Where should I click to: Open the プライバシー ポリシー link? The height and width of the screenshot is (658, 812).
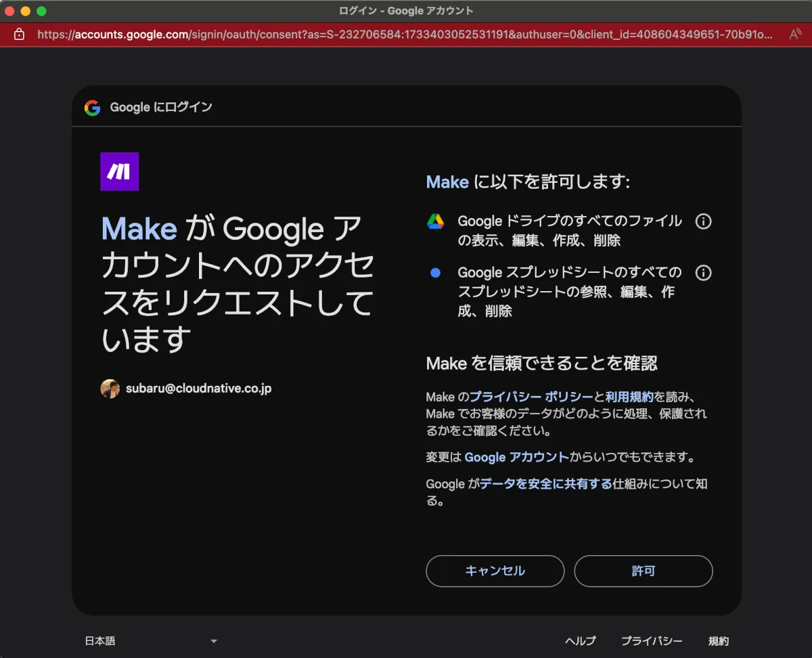(531, 397)
